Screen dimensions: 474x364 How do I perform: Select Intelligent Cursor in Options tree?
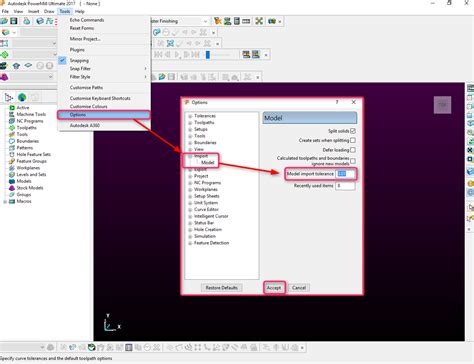click(211, 216)
